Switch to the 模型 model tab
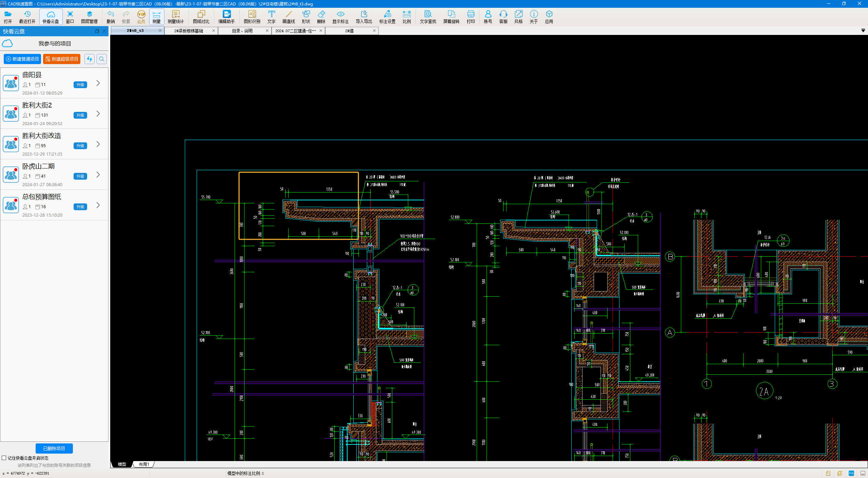The image size is (868, 478). tap(122, 464)
